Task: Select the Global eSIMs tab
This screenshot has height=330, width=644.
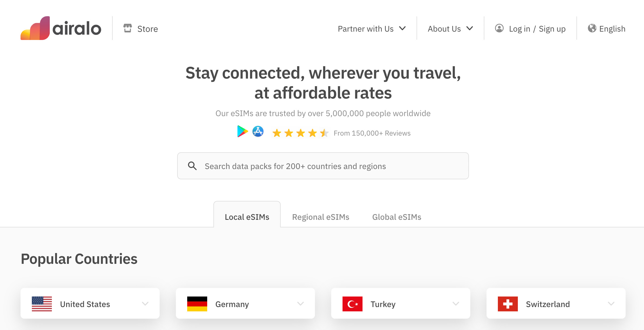Action: 397,217
